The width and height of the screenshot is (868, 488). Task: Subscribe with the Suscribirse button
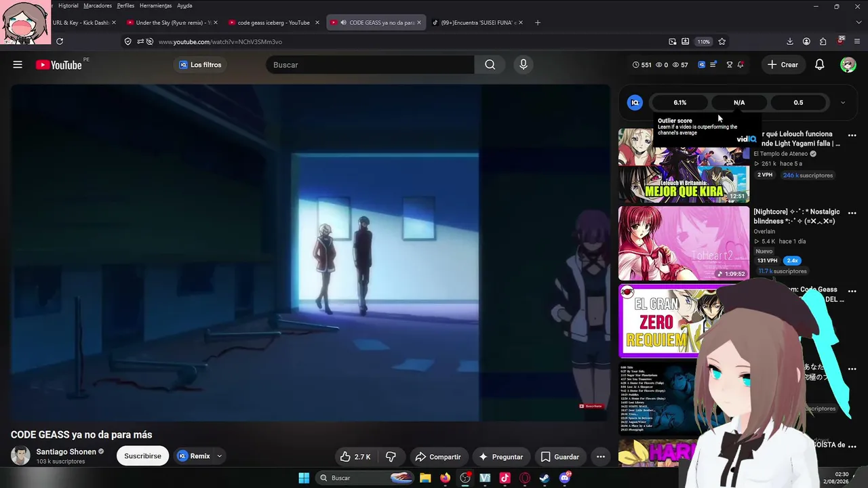click(142, 456)
